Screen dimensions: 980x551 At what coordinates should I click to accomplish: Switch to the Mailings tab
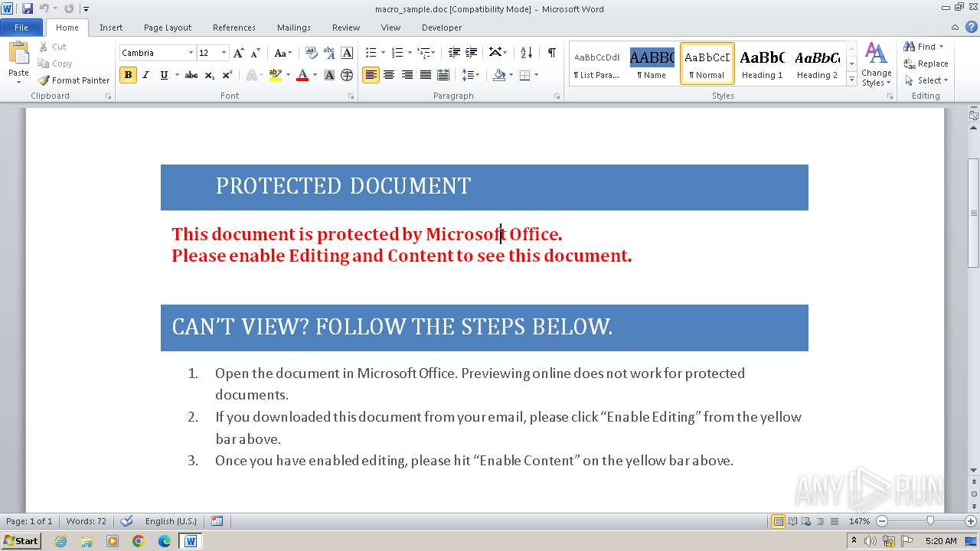(x=294, y=28)
